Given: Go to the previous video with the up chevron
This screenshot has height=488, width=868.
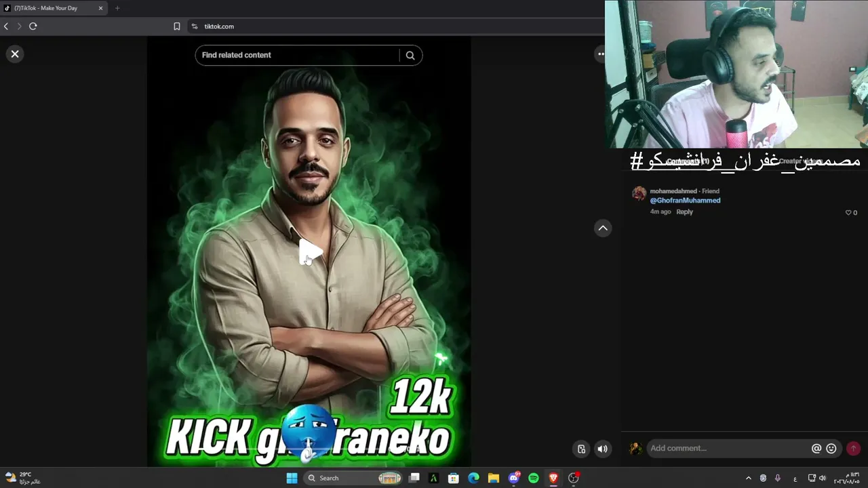Looking at the screenshot, I should point(603,228).
